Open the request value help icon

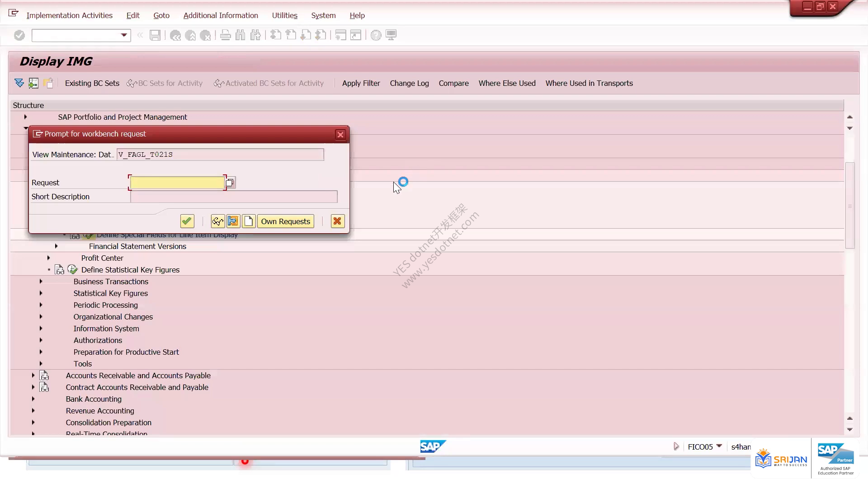(230, 183)
